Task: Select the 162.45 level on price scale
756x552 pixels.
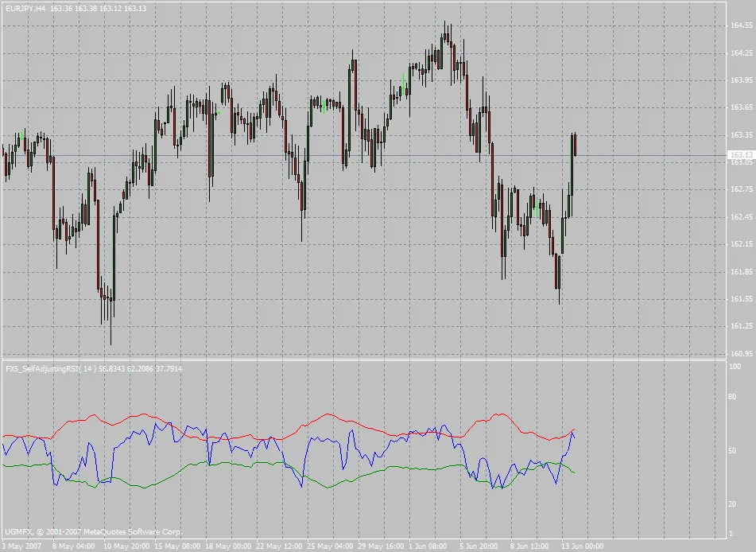Action: pos(741,217)
